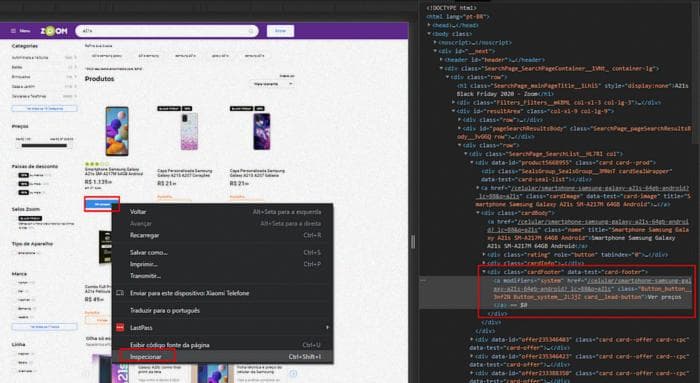Image resolution: width=700 pixels, height=383 pixels.
Task: Expand the header id=header node
Action: pyautogui.click(x=441, y=60)
